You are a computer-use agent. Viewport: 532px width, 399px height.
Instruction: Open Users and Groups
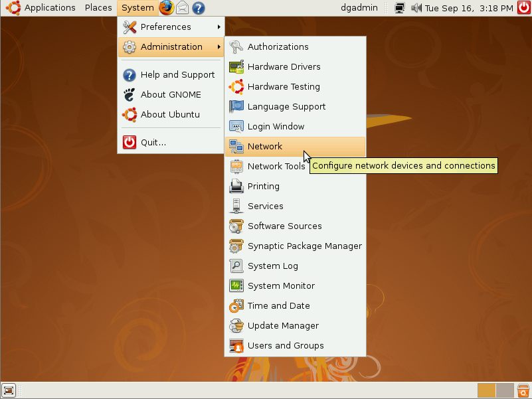(x=295, y=346)
